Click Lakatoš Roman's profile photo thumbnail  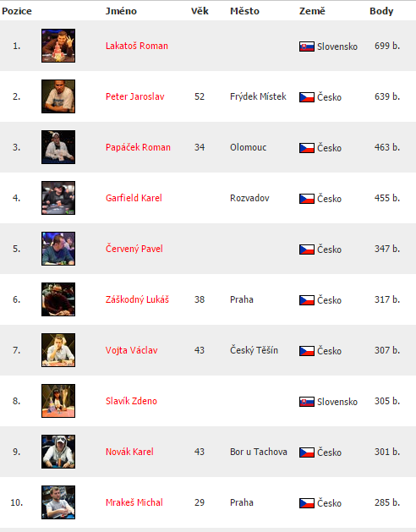[58, 46]
